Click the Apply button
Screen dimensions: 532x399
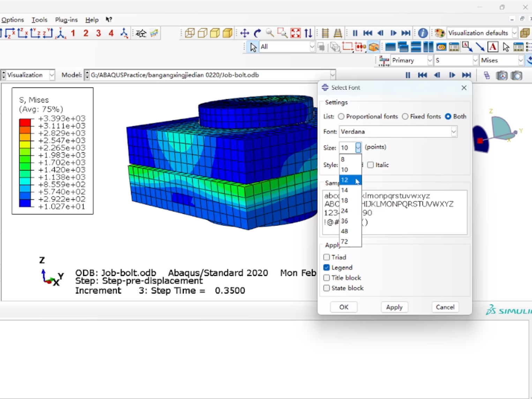394,307
